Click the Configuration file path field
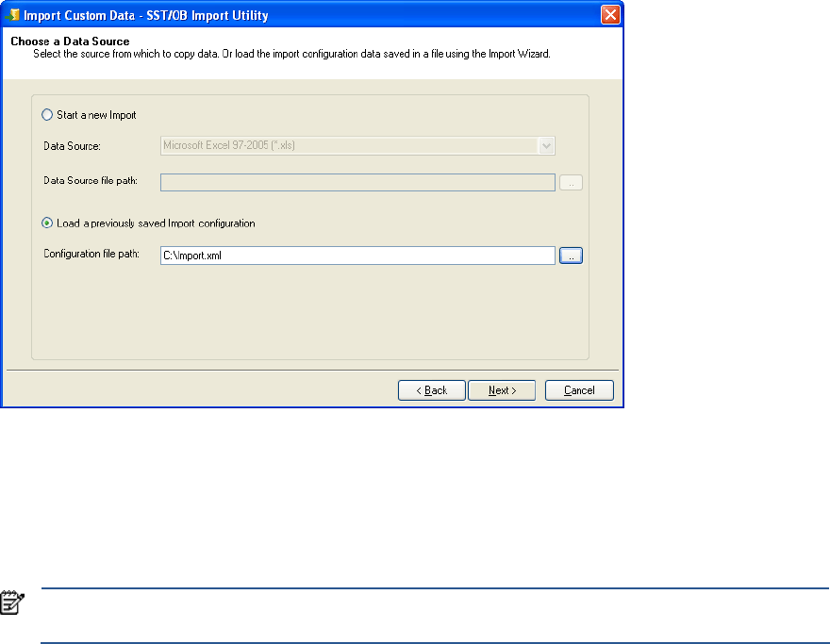The height and width of the screenshot is (644, 830). point(357,256)
